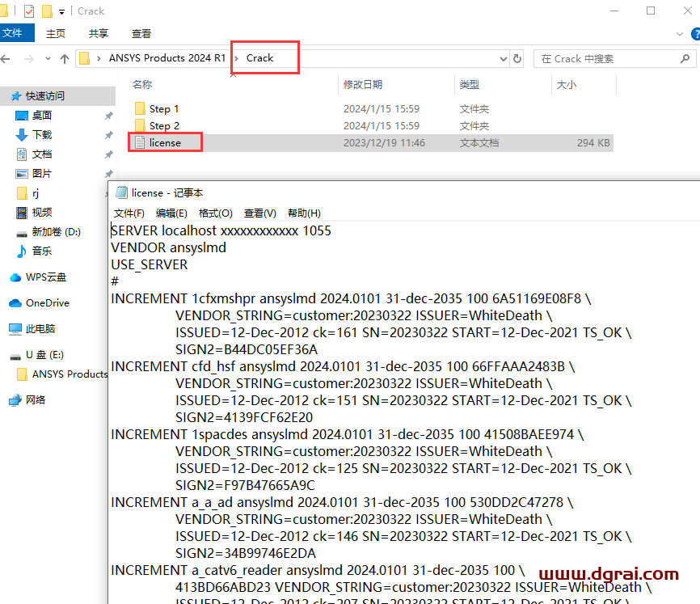Click the SERVER localhost line in Notepad
This screenshot has height=604, width=700.
(x=221, y=230)
